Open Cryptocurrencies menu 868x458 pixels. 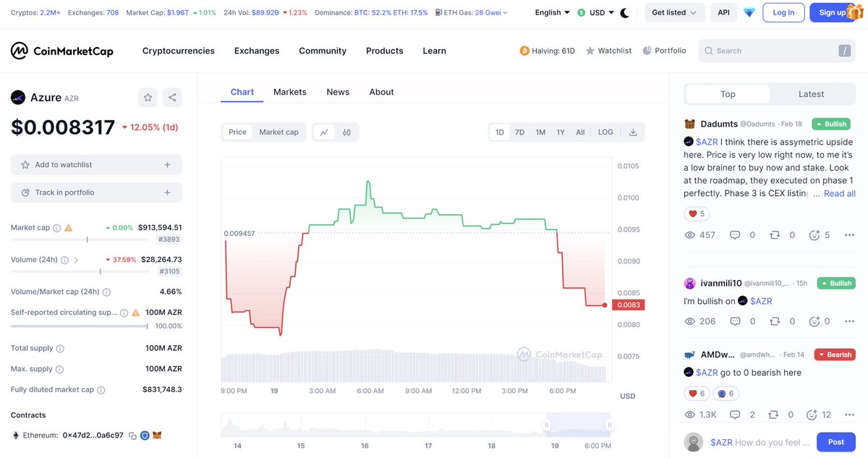click(x=179, y=51)
